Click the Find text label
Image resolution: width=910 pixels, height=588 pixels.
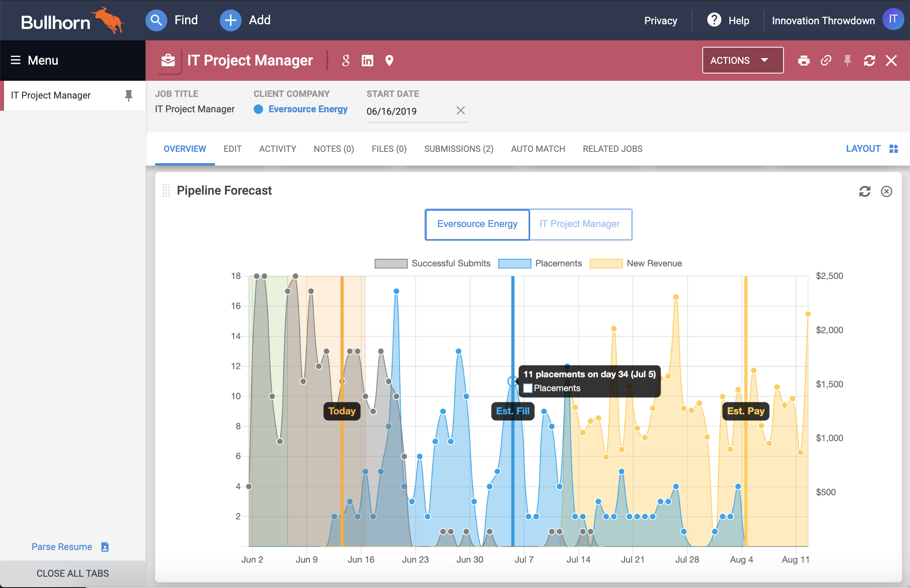[x=186, y=20]
